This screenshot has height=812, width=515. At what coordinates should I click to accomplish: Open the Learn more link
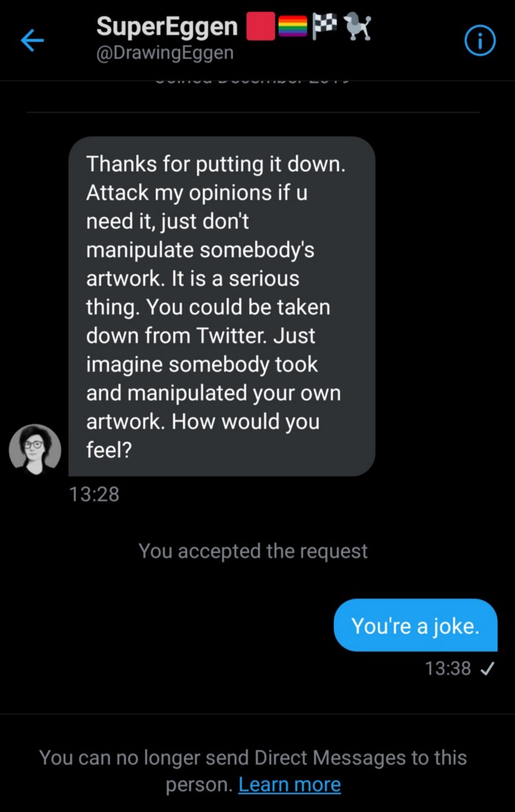click(289, 785)
